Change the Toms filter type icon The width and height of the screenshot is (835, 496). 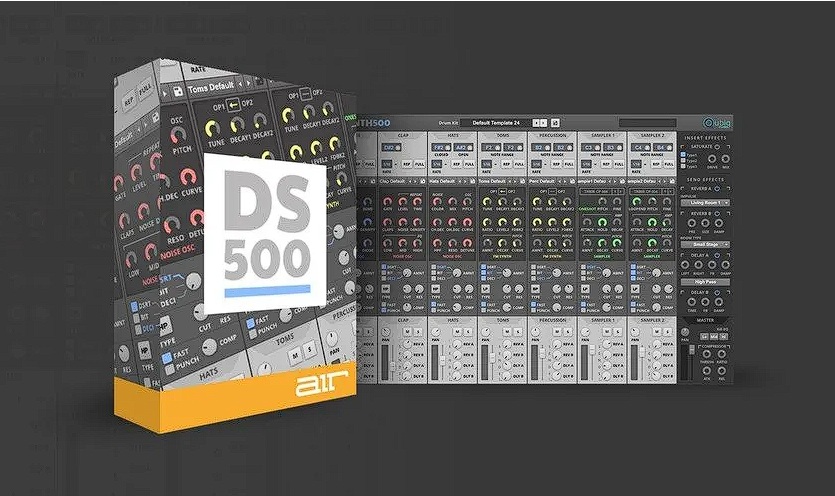click(x=486, y=289)
